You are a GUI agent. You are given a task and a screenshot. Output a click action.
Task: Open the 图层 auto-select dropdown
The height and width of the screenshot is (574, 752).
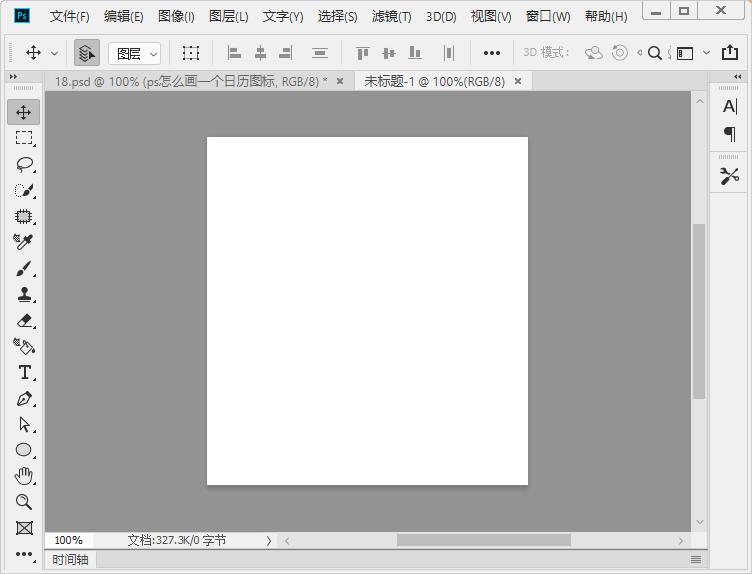point(135,53)
